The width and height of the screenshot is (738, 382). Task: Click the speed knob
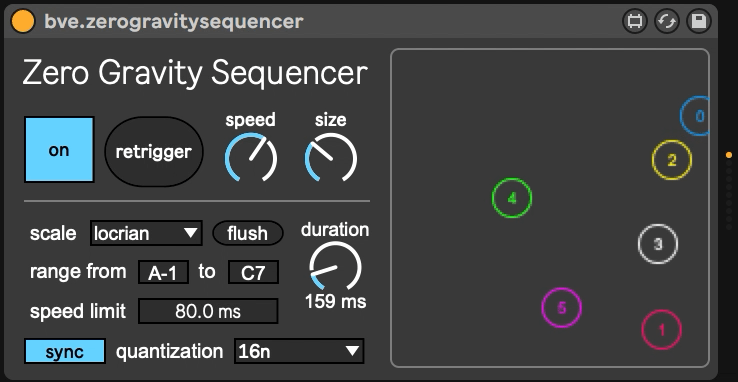(x=251, y=159)
